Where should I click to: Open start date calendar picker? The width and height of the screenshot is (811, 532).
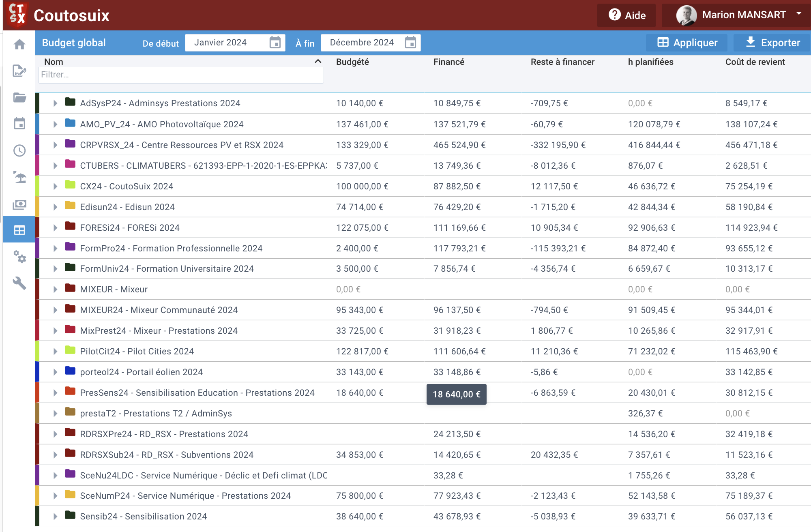[275, 43]
